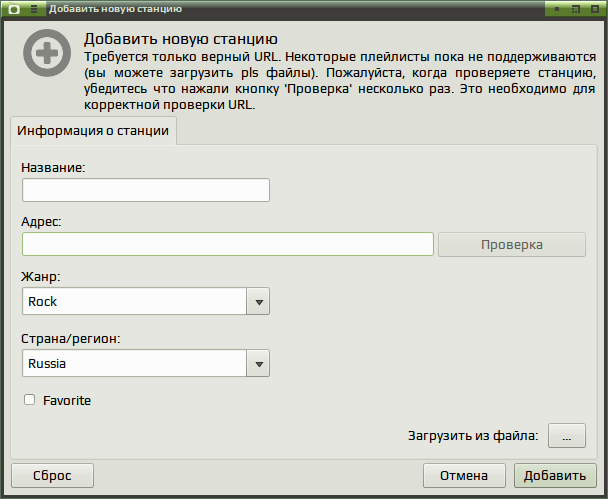
Task: Focus the Адрес URL input field
Action: pyautogui.click(x=228, y=244)
